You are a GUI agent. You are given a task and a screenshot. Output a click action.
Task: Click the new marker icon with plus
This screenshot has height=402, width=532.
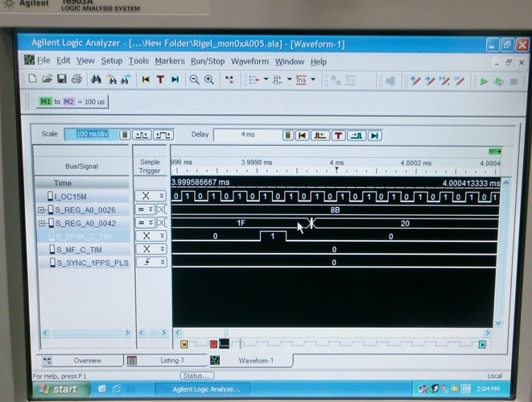tap(415, 81)
